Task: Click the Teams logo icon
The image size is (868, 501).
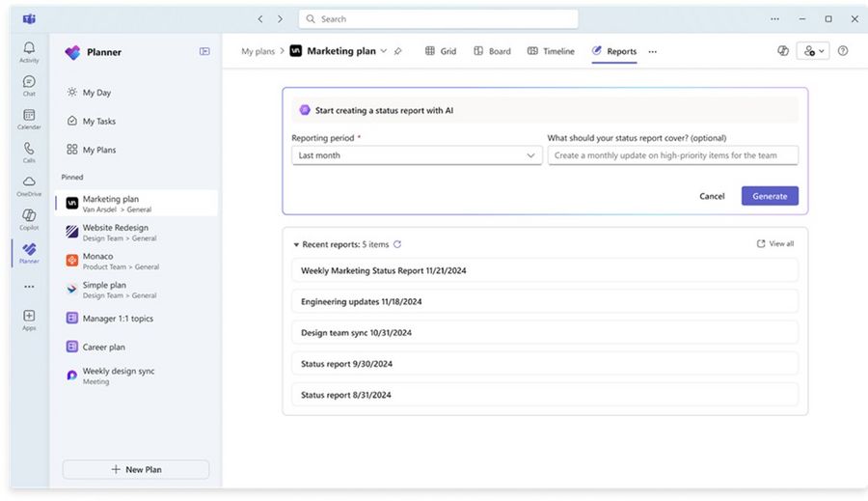Action: (29, 19)
